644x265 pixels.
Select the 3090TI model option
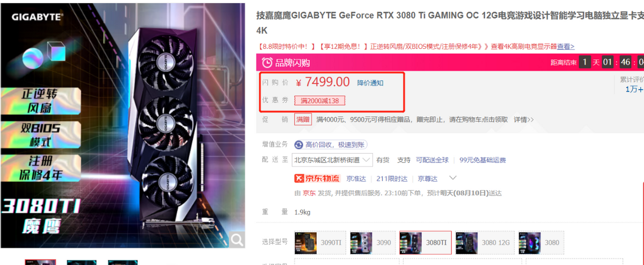(x=320, y=242)
